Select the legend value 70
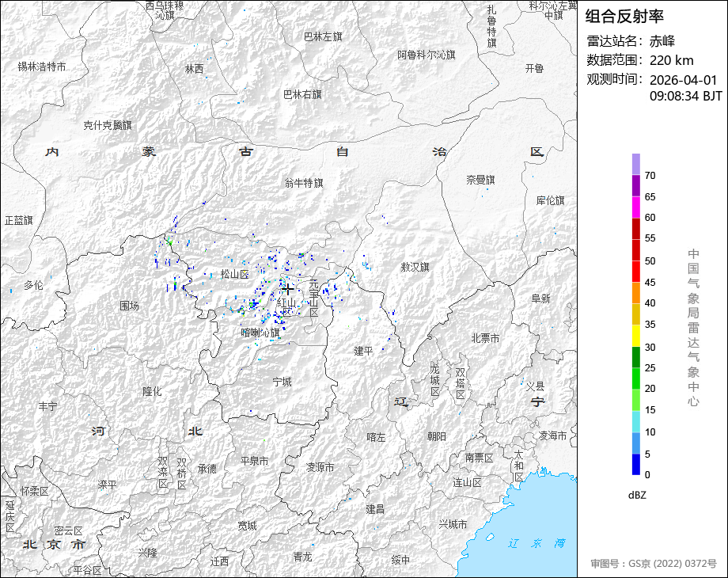The height and width of the screenshot is (578, 728). point(650,176)
